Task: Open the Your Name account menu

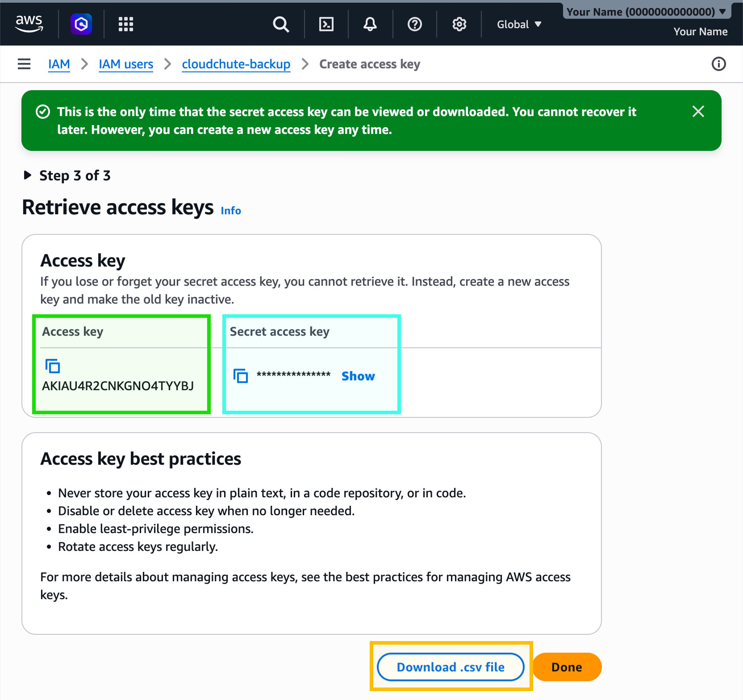Action: 647,12
